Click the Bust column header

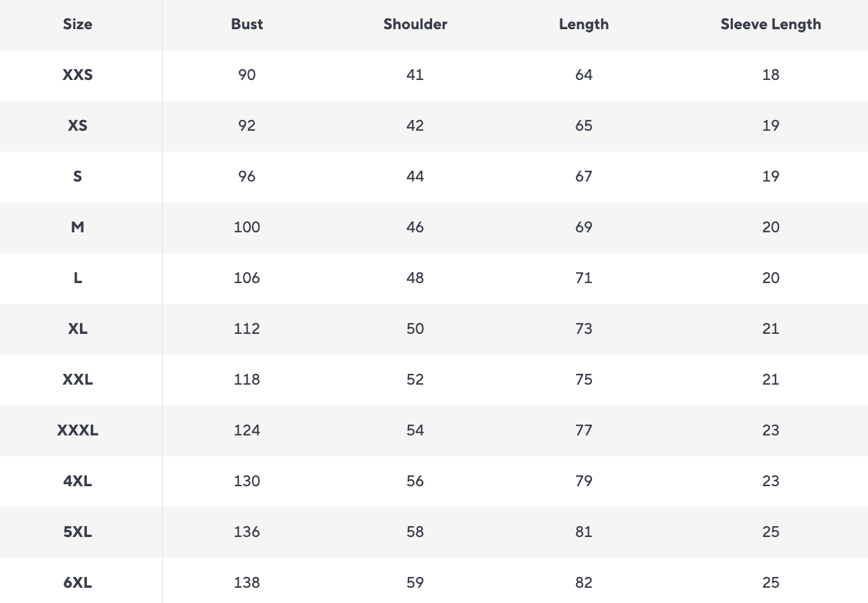[247, 24]
